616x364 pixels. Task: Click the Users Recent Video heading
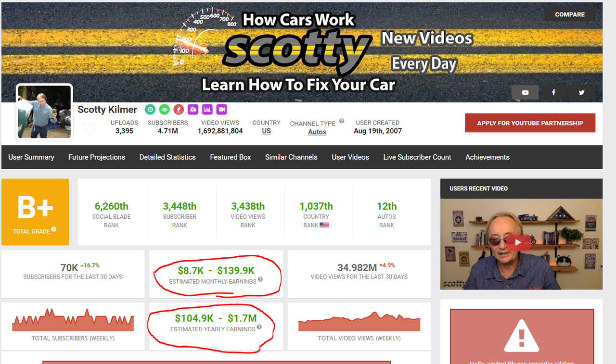pos(479,188)
